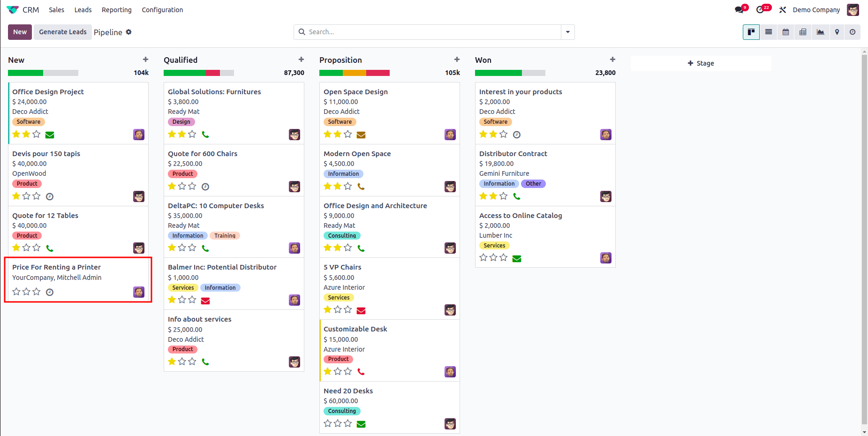
Task: Switch to List view
Action: pyautogui.click(x=769, y=32)
